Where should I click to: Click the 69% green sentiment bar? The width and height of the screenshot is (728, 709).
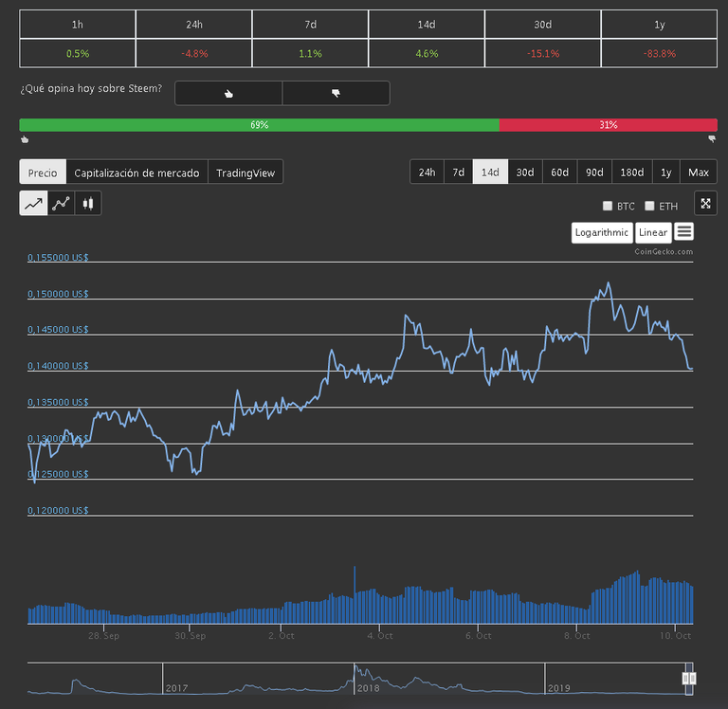click(x=259, y=124)
